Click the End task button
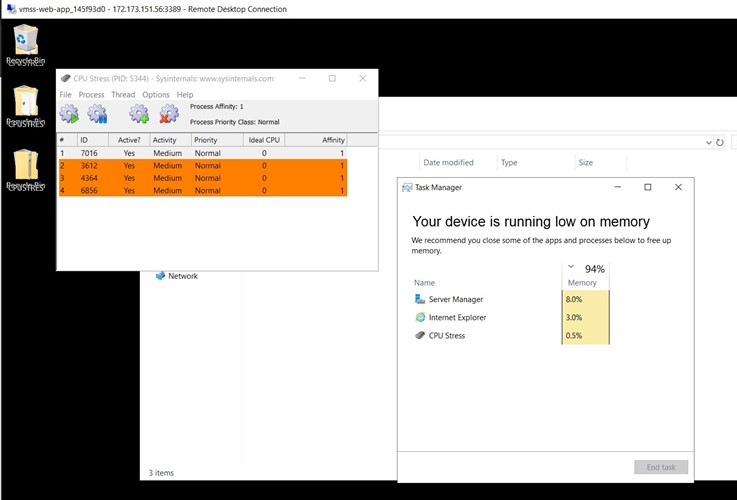737x500 pixels. pyautogui.click(x=661, y=467)
